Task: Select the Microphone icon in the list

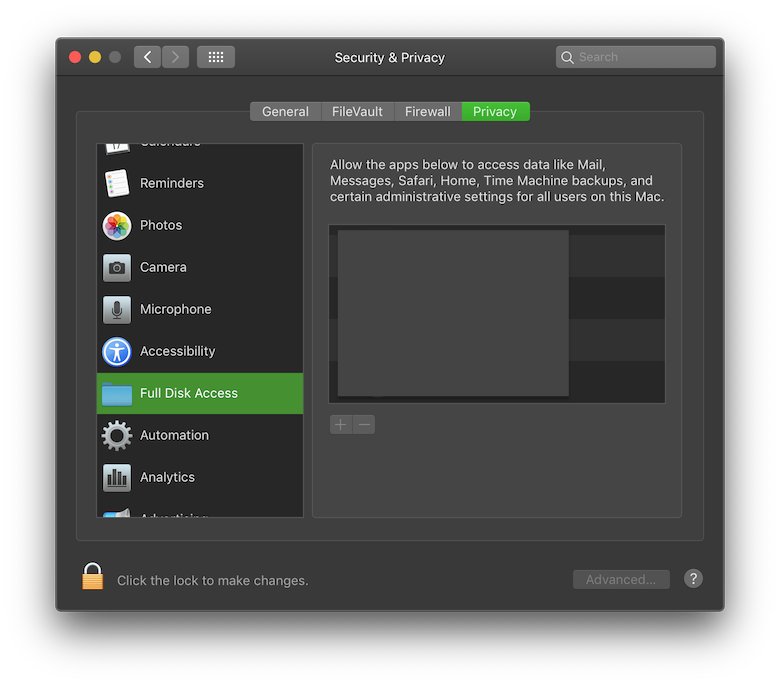Action: coord(117,309)
